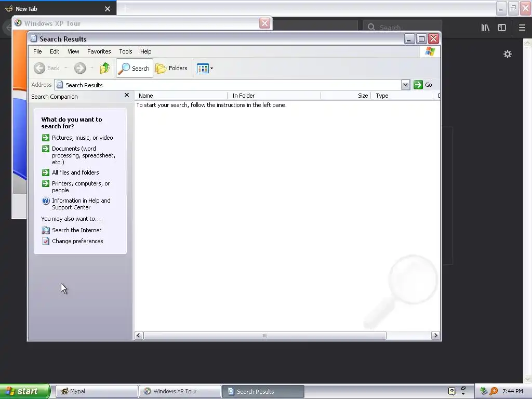Minimize the Search Results window
The height and width of the screenshot is (399, 532).
point(409,39)
